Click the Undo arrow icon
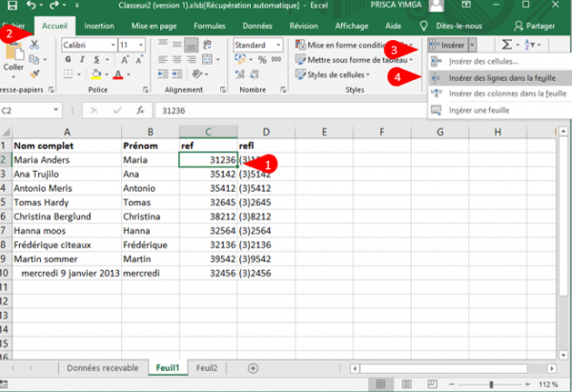 pos(31,7)
